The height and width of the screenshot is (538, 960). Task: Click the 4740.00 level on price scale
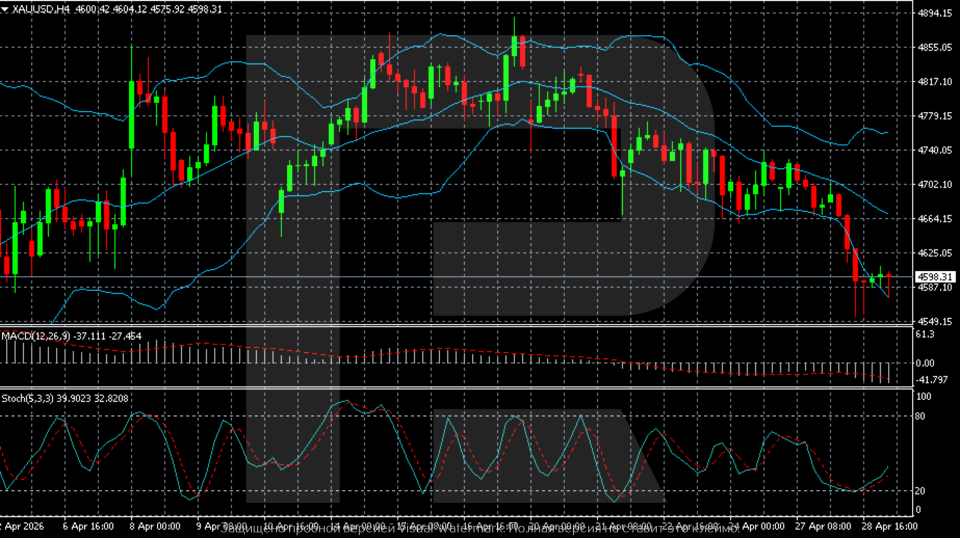[932, 150]
